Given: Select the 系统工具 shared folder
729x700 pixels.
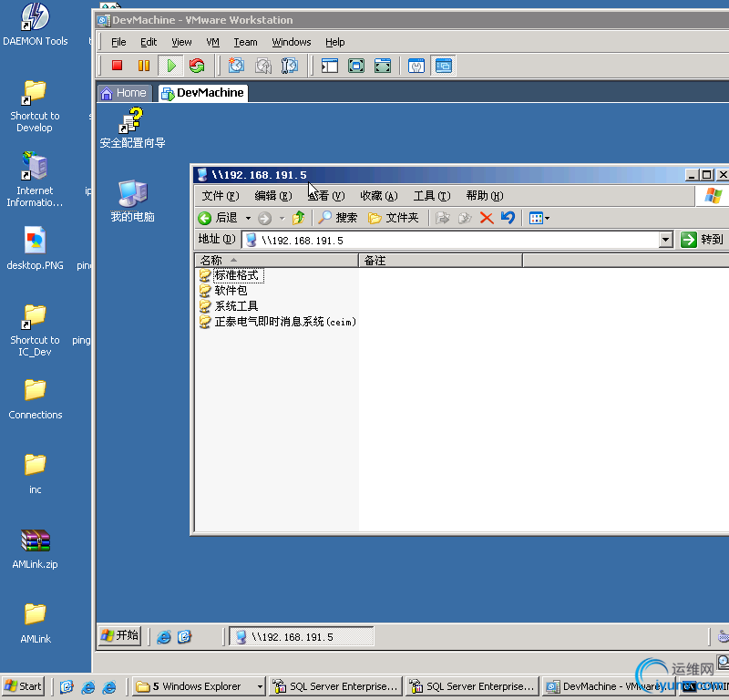Looking at the screenshot, I should pyautogui.click(x=229, y=306).
